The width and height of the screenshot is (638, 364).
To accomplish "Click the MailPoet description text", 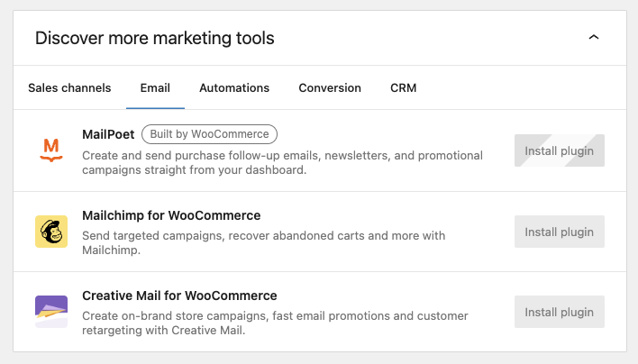I will point(282,163).
